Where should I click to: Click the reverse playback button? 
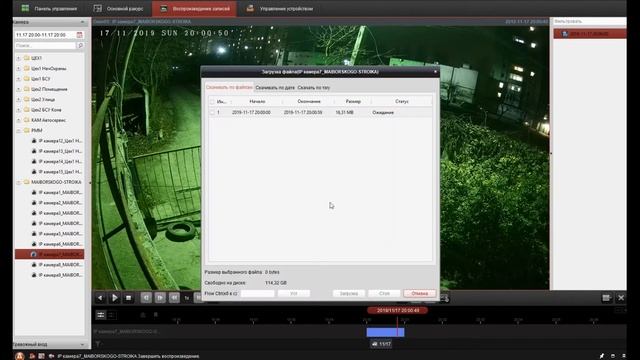tap(100, 298)
